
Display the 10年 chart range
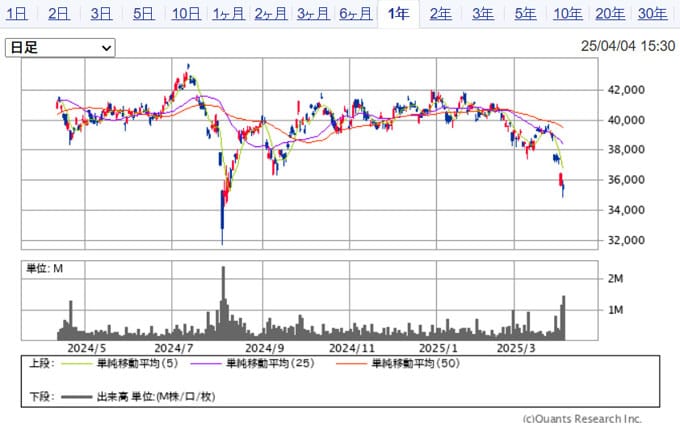(568, 14)
